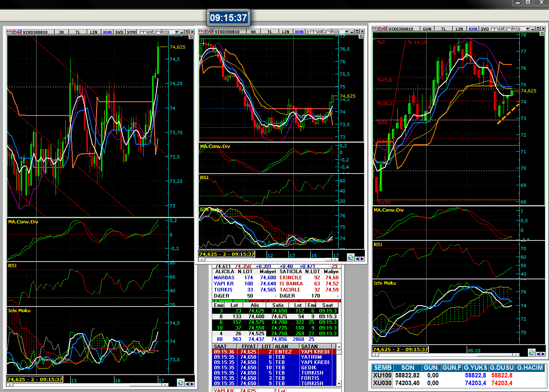Click the refresh icon on the daily GUN chart
The width and height of the screenshot is (549, 392).
532,353
